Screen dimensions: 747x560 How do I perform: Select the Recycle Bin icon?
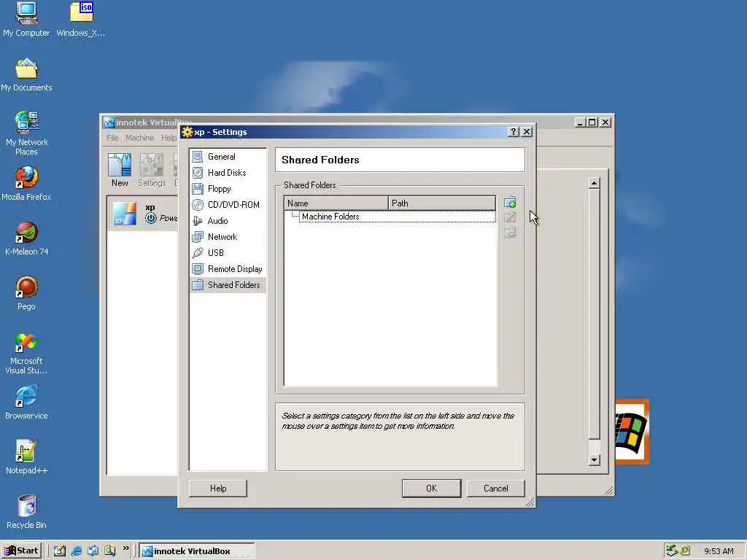(x=26, y=513)
